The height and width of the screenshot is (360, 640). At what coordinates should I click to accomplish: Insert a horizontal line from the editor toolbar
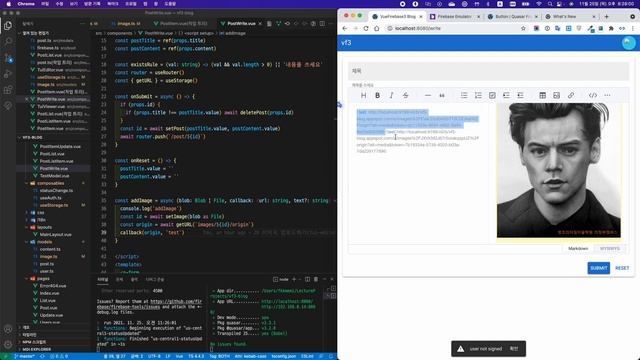(x=428, y=95)
